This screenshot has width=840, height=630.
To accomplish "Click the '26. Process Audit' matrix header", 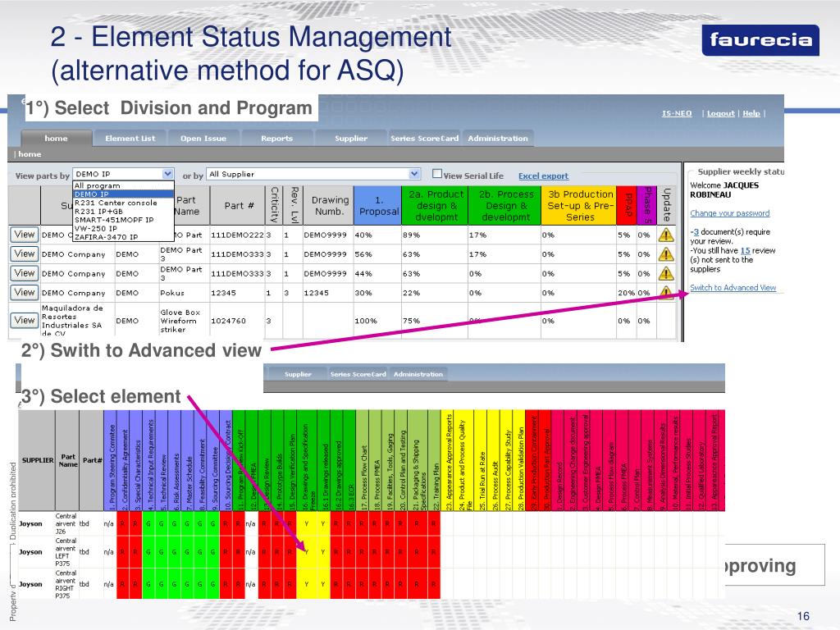I will [x=493, y=461].
